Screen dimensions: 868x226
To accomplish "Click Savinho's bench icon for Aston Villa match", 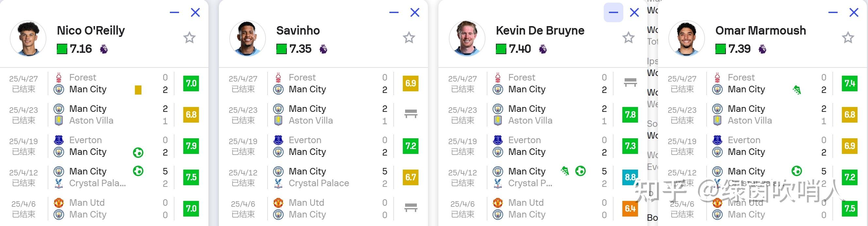I will [x=411, y=114].
